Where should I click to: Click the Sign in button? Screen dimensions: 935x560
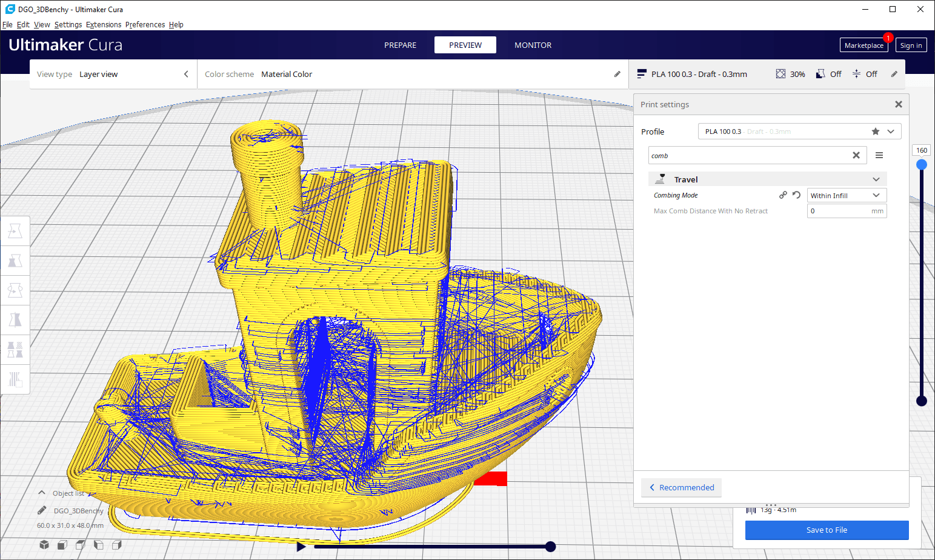tap(911, 45)
